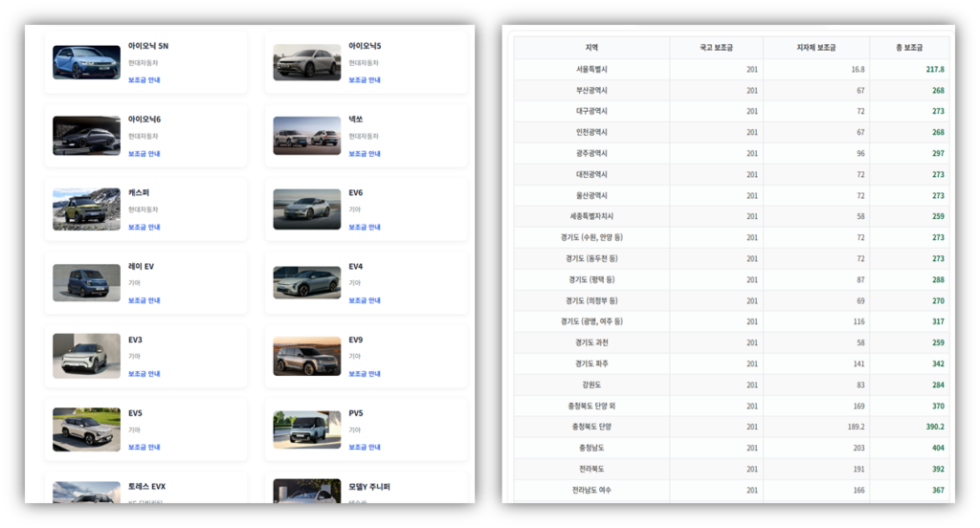Open 보조금 안내 link under EV5
The image size is (980, 528).
click(144, 448)
